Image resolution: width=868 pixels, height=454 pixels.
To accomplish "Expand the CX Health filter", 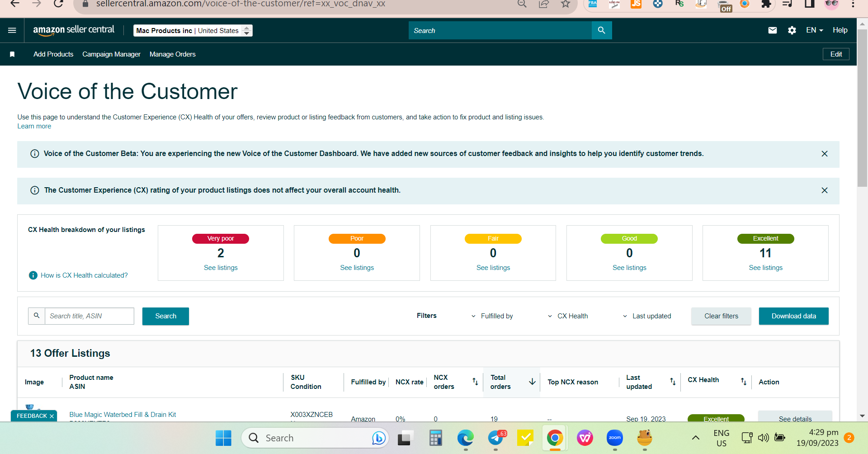I will (568, 316).
